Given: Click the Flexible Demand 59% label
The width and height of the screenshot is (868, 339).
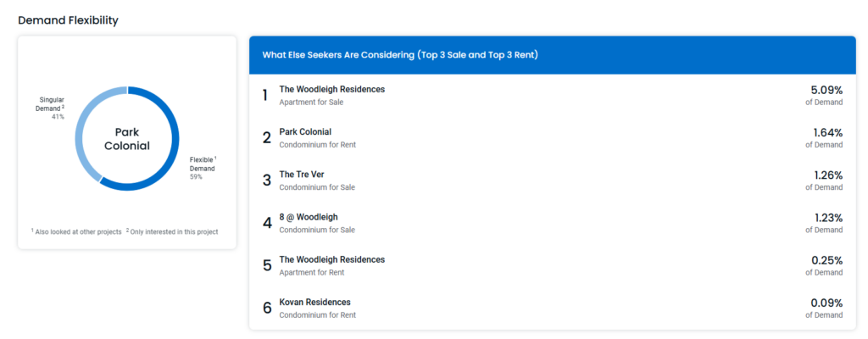Looking at the screenshot, I should click(x=203, y=168).
